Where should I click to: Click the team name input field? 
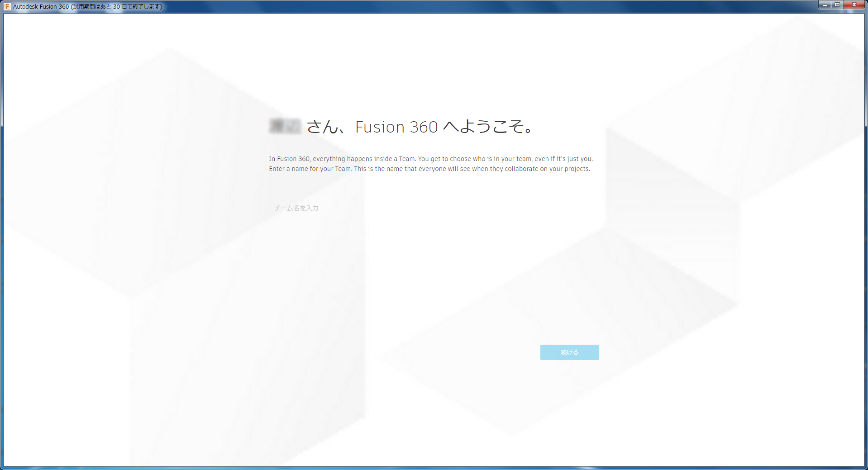351,208
